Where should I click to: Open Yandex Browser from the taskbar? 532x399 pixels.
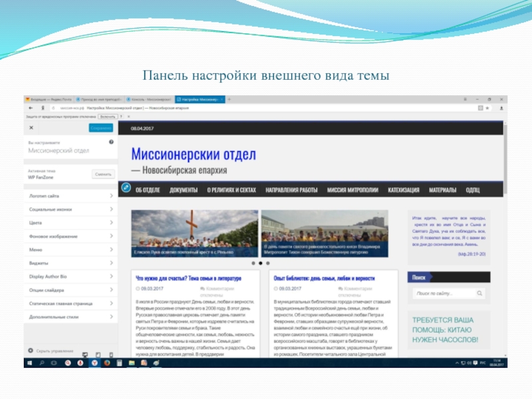pyautogui.click(x=94, y=363)
